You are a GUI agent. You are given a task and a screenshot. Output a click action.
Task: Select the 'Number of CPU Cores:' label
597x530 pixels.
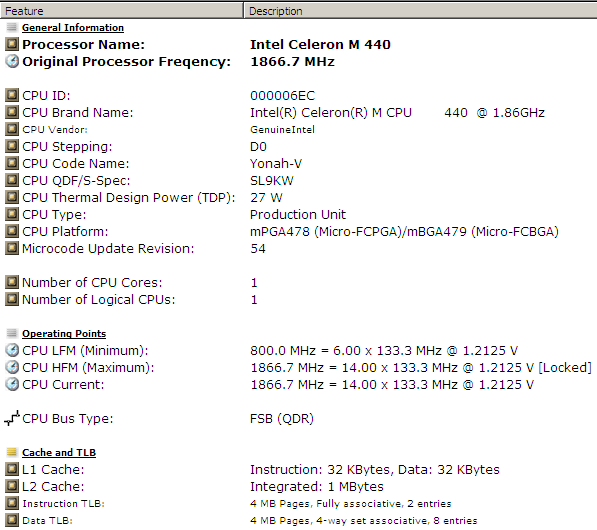click(92, 283)
